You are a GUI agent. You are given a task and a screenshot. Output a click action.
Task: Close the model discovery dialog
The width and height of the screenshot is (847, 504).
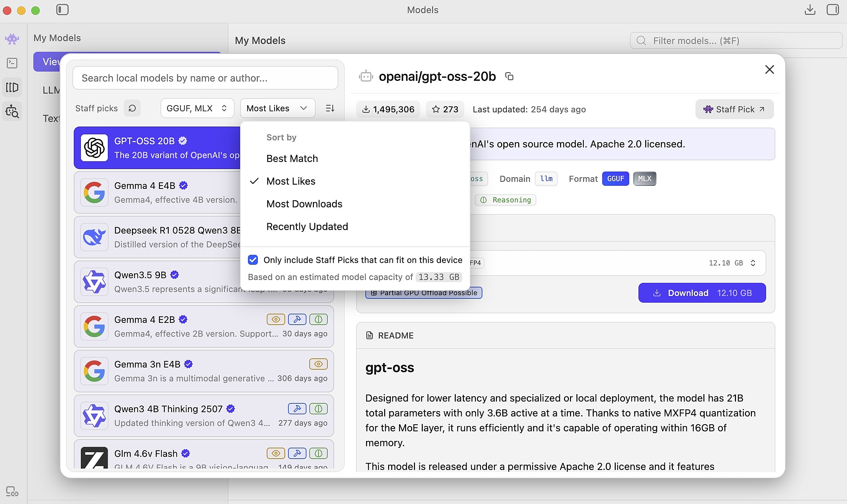point(769,69)
